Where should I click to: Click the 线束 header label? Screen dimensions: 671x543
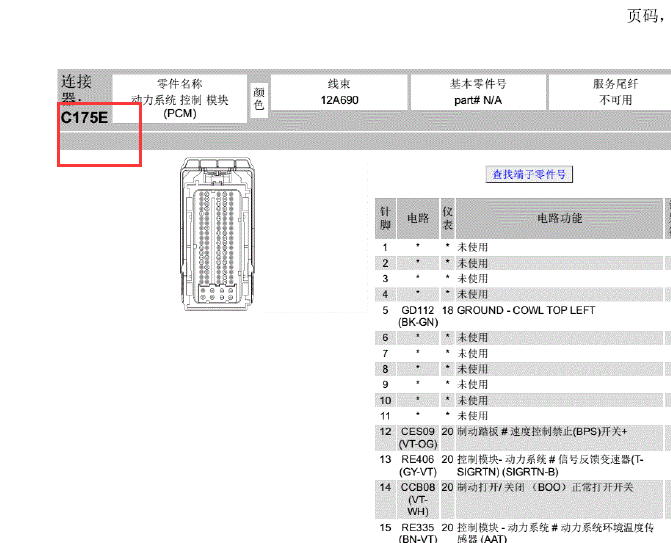point(339,84)
